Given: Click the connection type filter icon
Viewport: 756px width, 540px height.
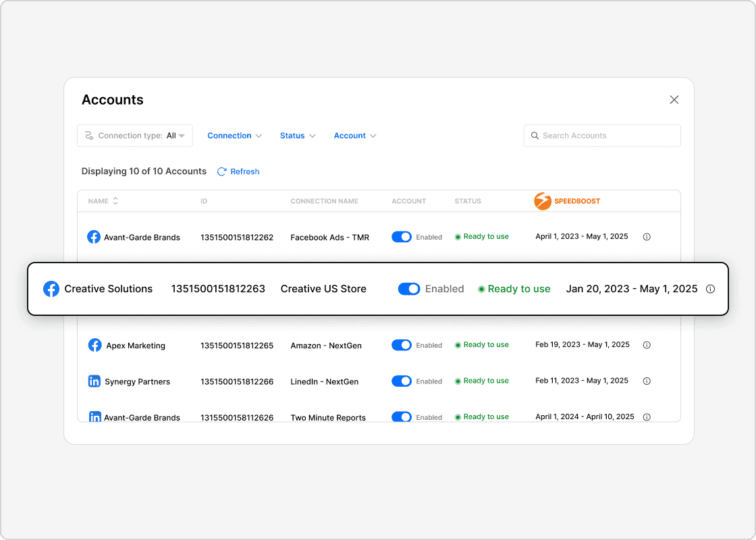Looking at the screenshot, I should (x=90, y=136).
